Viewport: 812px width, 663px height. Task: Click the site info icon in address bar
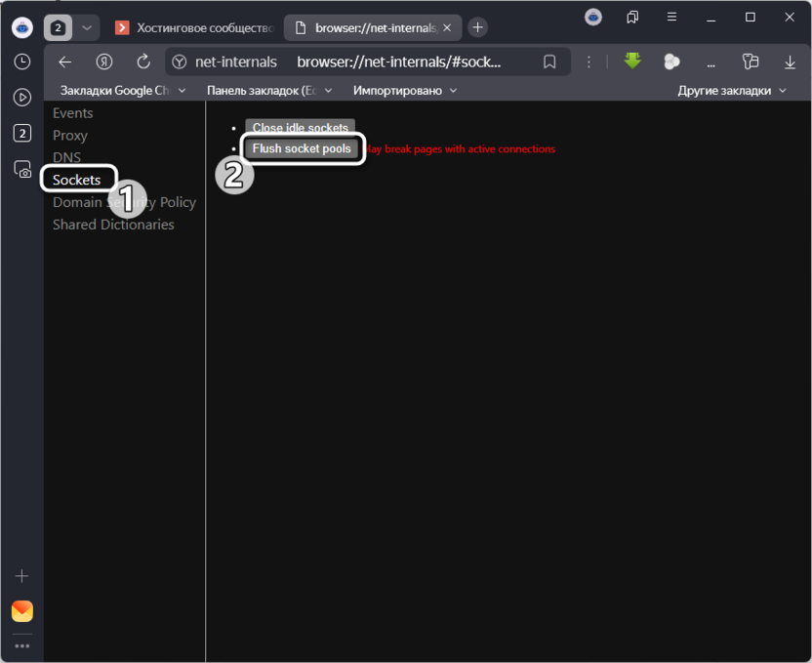pyautogui.click(x=180, y=62)
